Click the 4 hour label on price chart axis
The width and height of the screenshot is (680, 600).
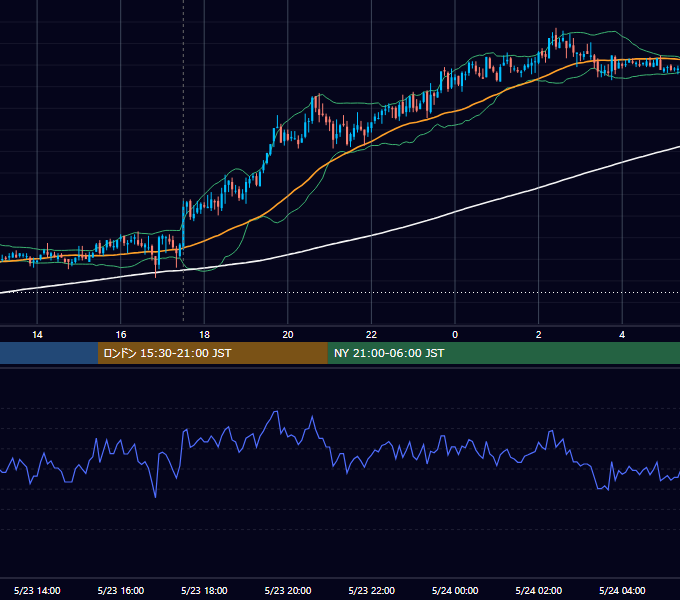click(622, 335)
